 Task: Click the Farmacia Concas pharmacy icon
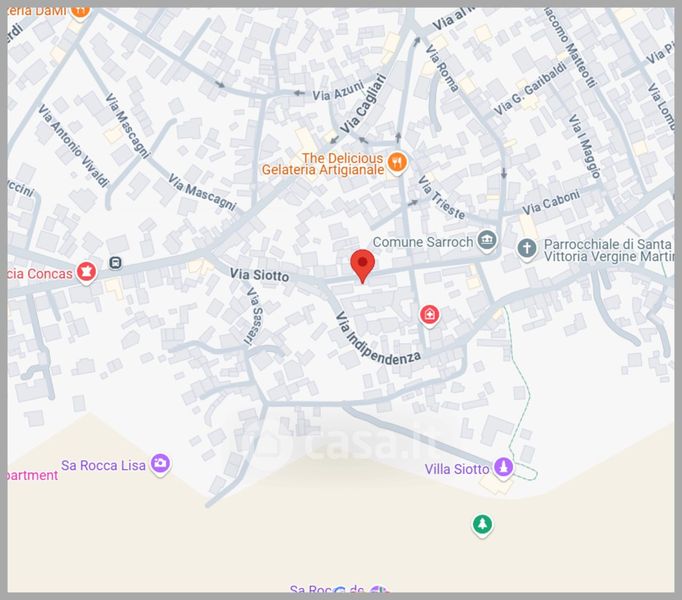pyautogui.click(x=86, y=270)
